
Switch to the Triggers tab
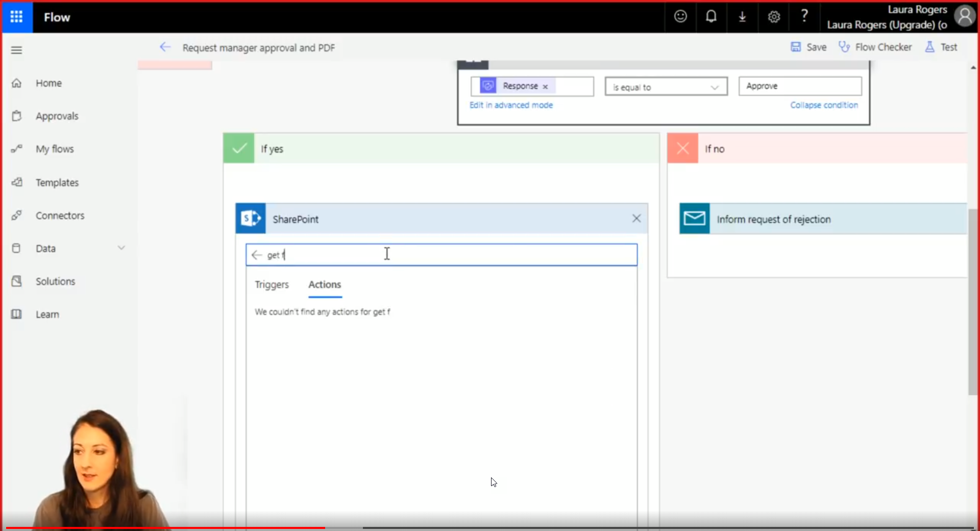[272, 285]
